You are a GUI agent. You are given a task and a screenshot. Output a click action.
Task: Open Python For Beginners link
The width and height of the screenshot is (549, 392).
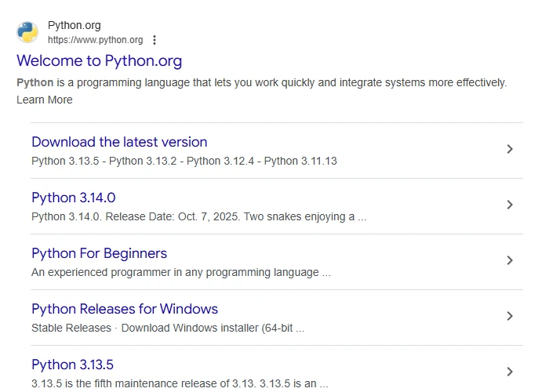(99, 253)
